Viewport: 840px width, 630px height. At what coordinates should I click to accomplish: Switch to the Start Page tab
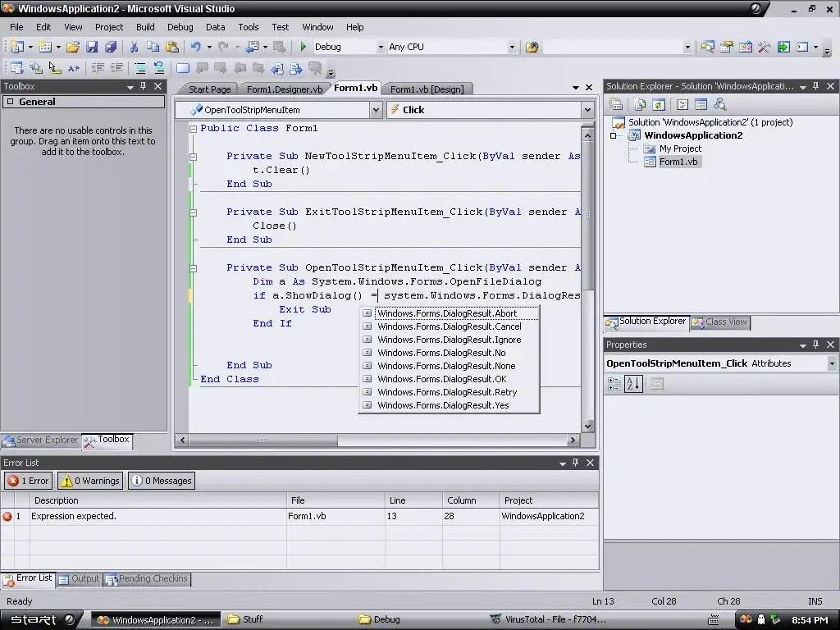point(209,89)
